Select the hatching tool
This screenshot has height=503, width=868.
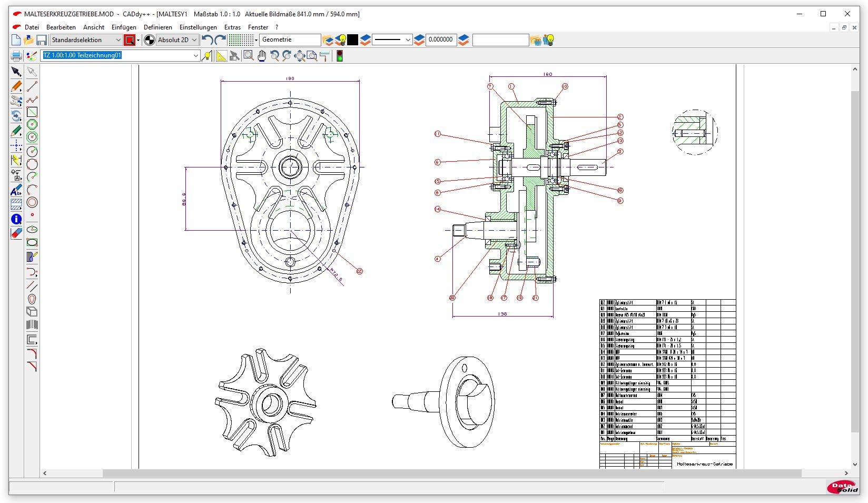click(16, 205)
